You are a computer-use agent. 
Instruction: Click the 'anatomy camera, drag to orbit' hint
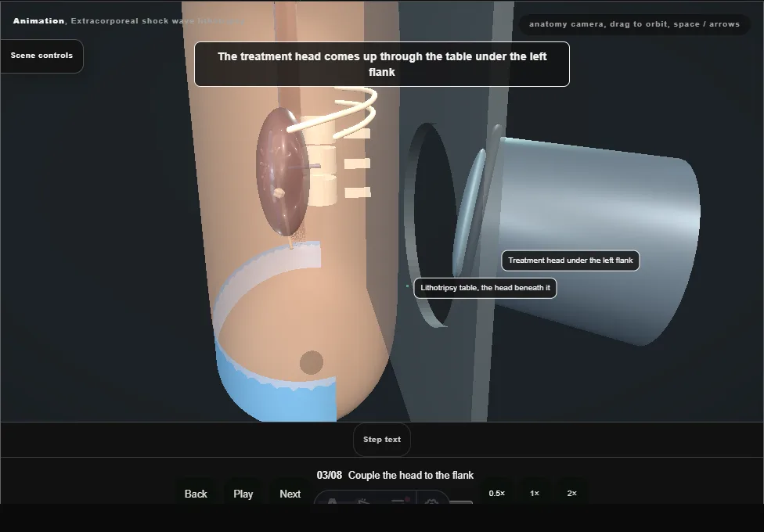[x=634, y=24]
